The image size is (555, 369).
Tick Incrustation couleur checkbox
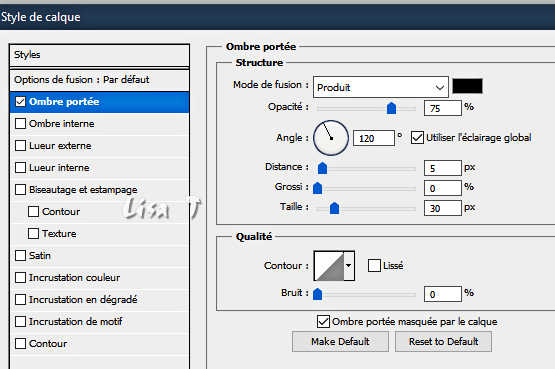tap(21, 278)
